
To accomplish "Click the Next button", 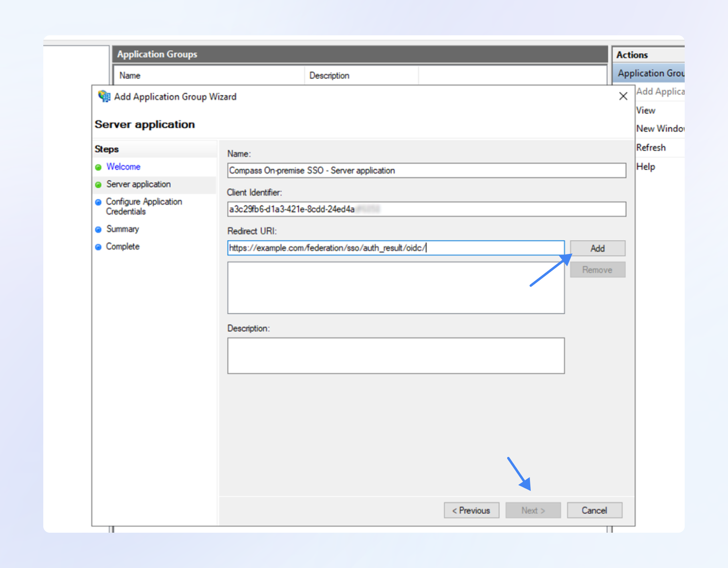I will click(x=533, y=510).
